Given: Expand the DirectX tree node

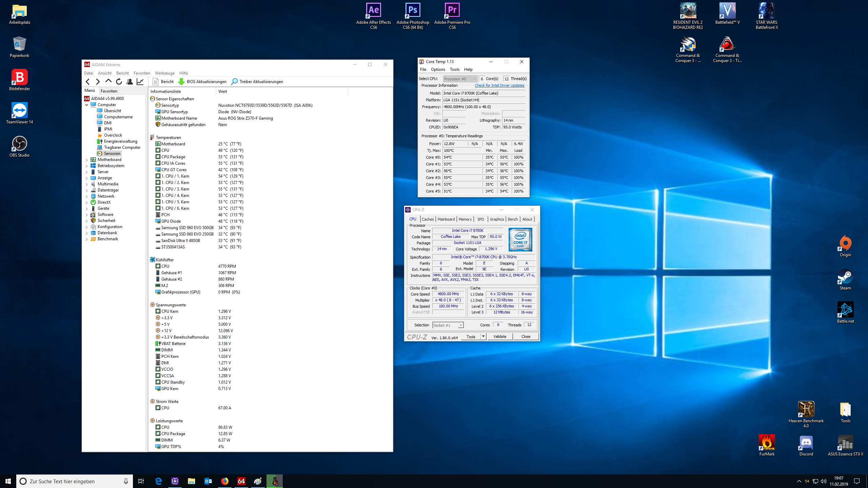Looking at the screenshot, I should 86,202.
